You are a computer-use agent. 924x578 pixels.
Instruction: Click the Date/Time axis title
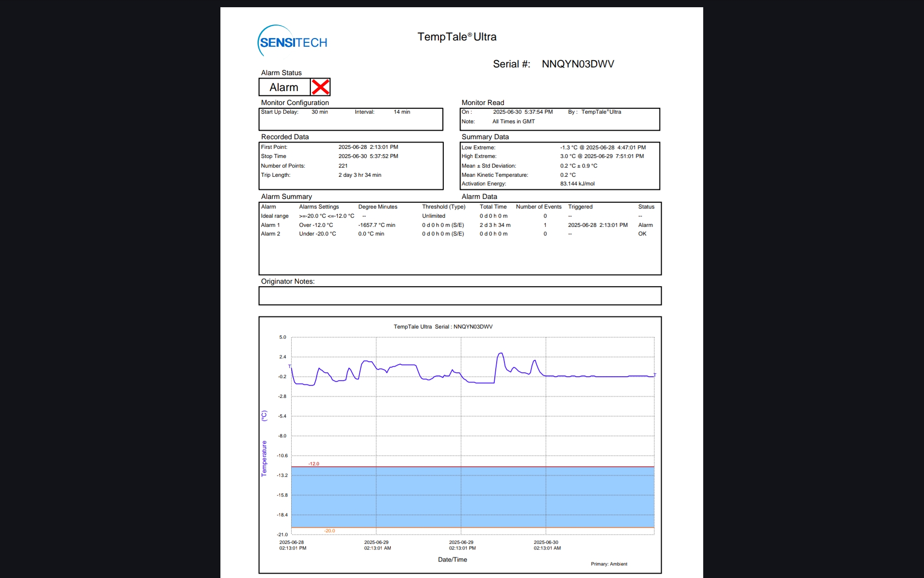click(452, 560)
